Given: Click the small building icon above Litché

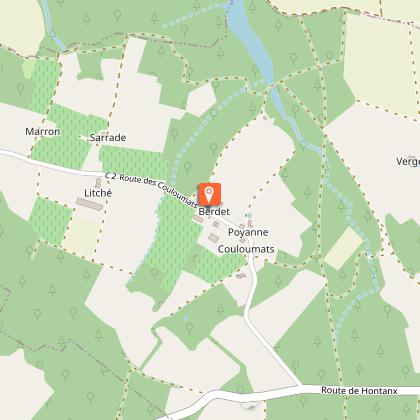Looking at the screenshot, I should pos(98,182).
